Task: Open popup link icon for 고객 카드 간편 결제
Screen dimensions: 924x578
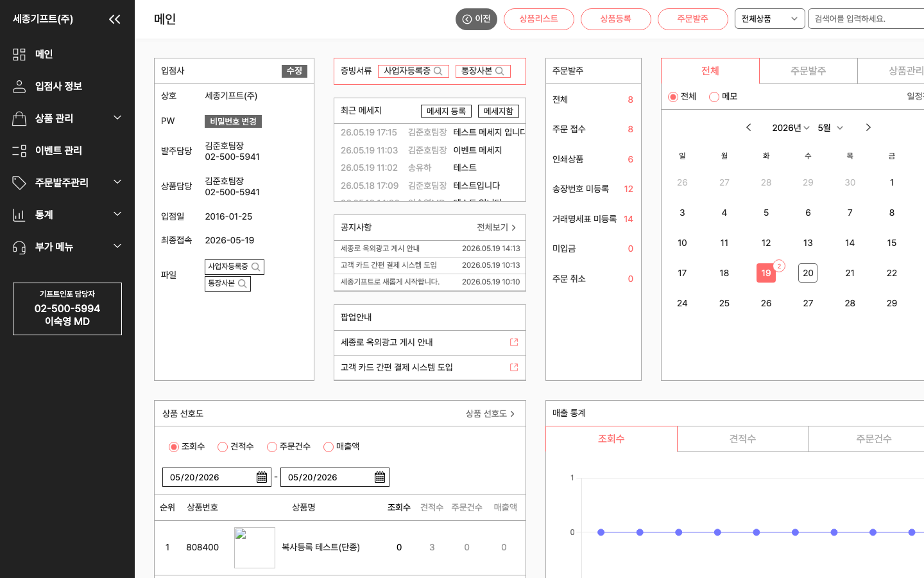Action: click(514, 367)
